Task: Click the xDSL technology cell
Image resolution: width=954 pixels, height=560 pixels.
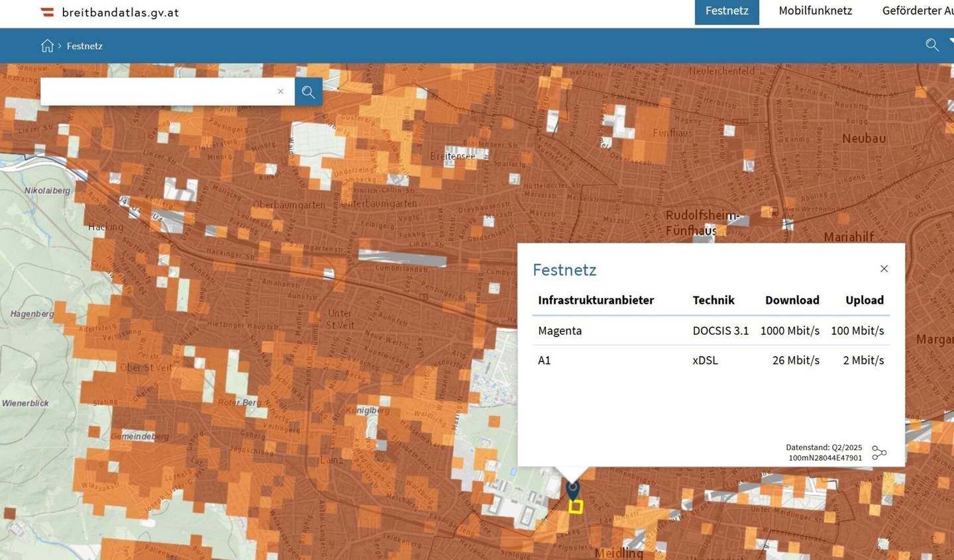Action: coord(706,360)
